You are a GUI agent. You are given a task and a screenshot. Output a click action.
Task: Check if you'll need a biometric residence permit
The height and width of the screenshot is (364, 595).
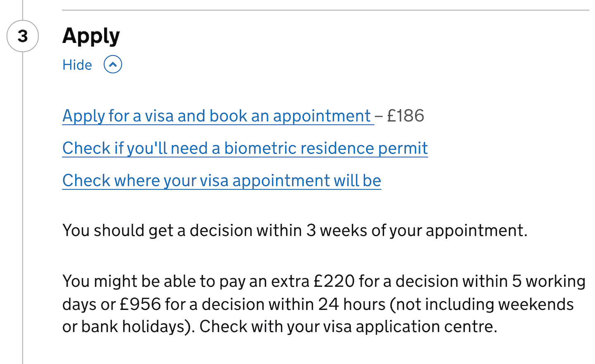[245, 148]
